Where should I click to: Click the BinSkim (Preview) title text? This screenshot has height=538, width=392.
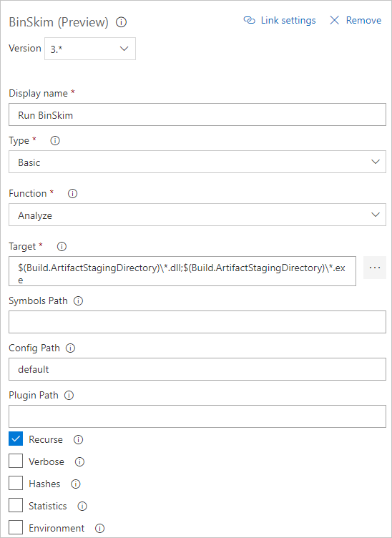pos(59,22)
